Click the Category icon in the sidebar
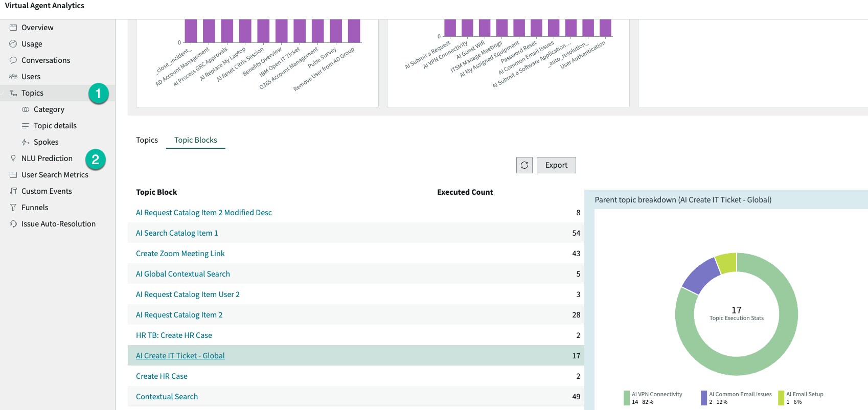This screenshot has height=410, width=868. (x=26, y=109)
